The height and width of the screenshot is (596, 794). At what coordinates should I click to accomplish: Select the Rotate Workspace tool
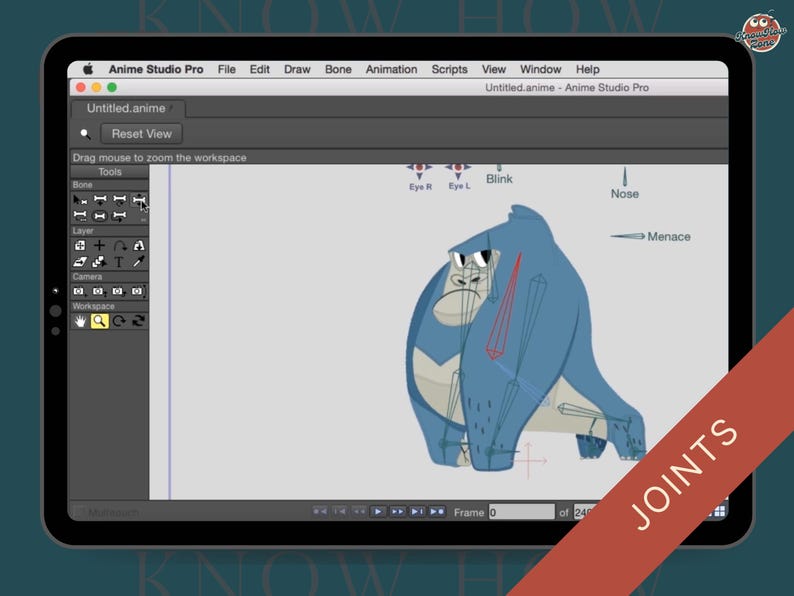coord(120,321)
